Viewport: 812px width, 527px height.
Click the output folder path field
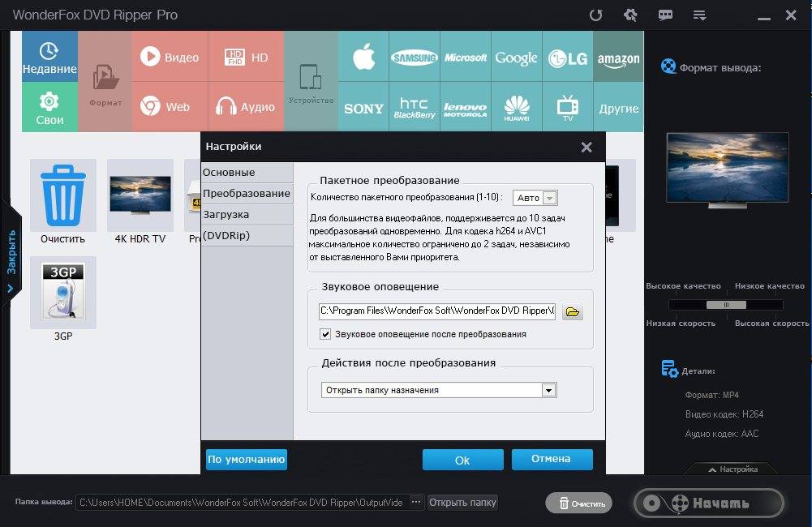coord(243,502)
